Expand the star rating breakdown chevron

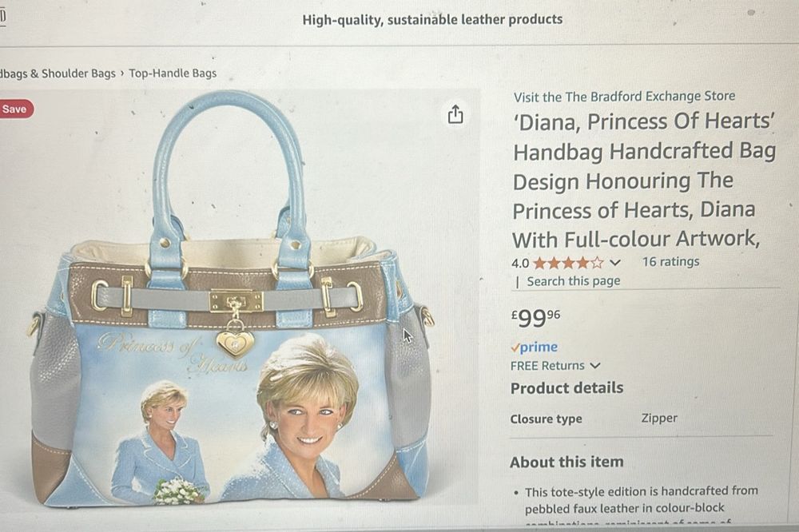pyautogui.click(x=615, y=263)
